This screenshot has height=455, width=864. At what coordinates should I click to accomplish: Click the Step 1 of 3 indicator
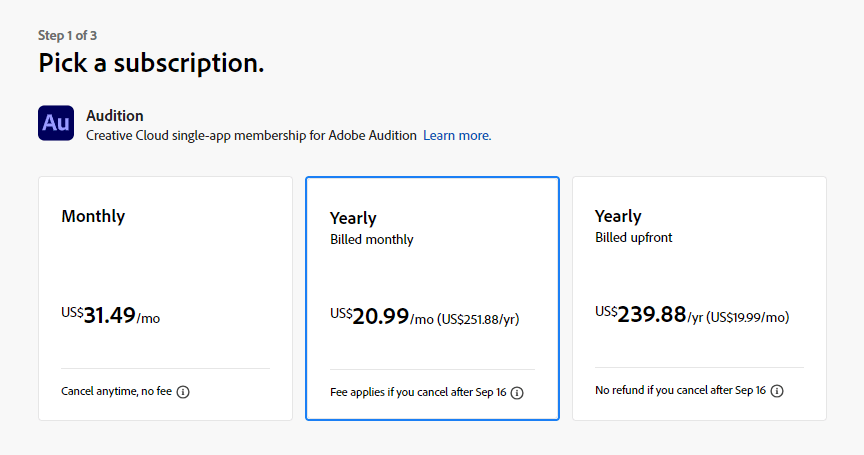coord(67,35)
